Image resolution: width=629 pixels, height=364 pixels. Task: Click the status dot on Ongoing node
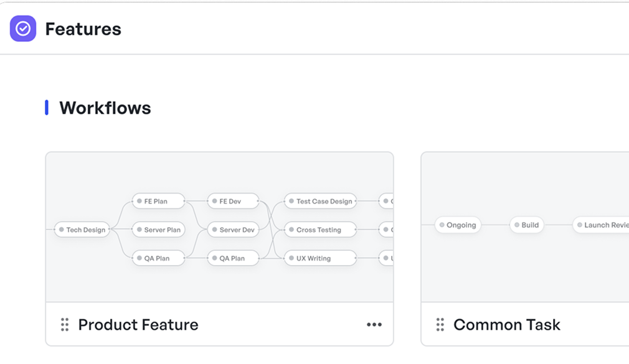coord(442,225)
